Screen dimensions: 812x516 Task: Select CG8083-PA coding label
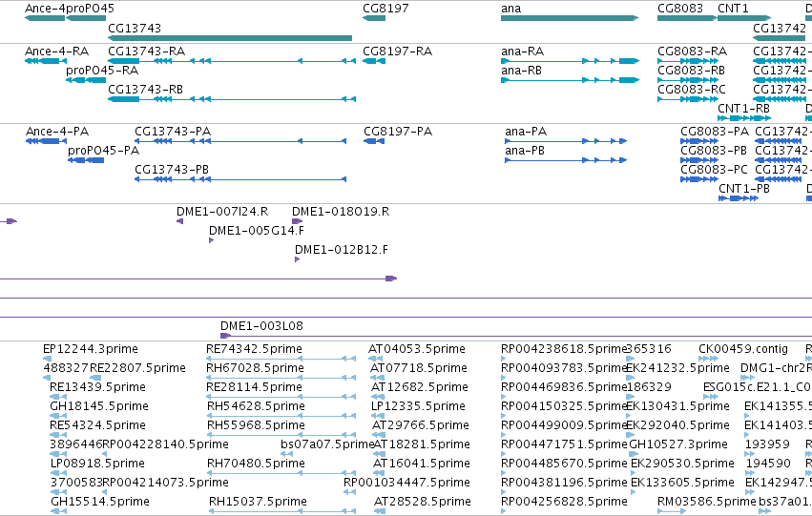(715, 132)
